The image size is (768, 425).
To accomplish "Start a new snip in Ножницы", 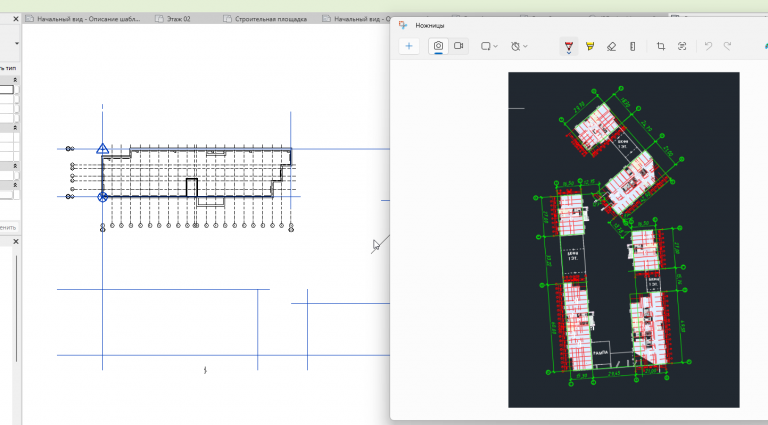I will tap(409, 46).
